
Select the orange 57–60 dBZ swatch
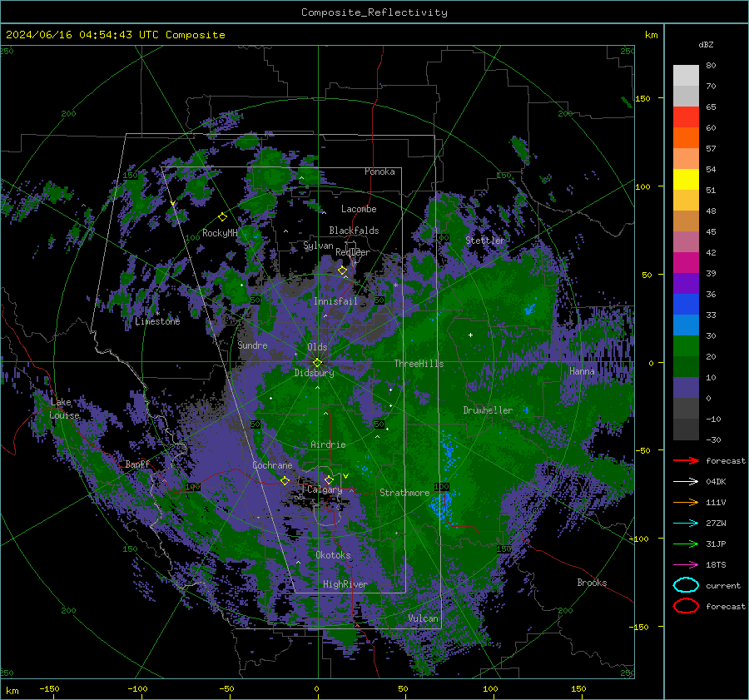(x=686, y=138)
